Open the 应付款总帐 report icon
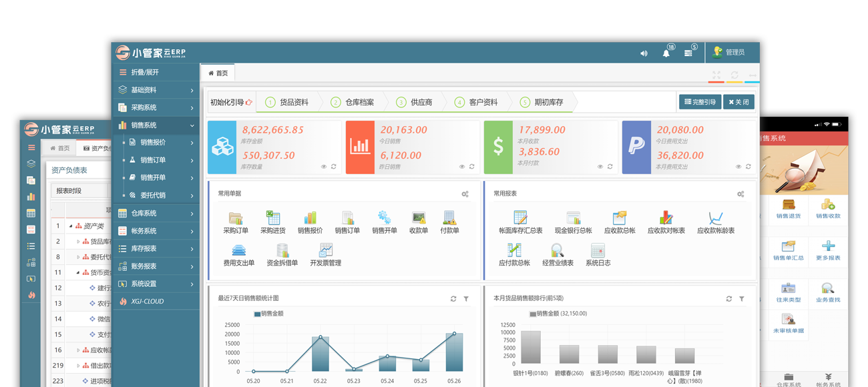 [x=514, y=250]
